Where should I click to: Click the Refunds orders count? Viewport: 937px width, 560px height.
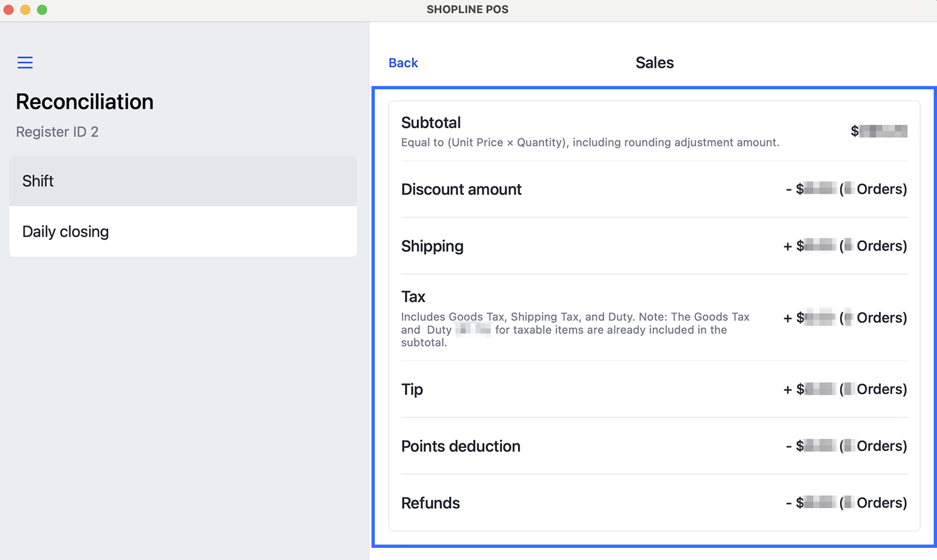(873, 503)
